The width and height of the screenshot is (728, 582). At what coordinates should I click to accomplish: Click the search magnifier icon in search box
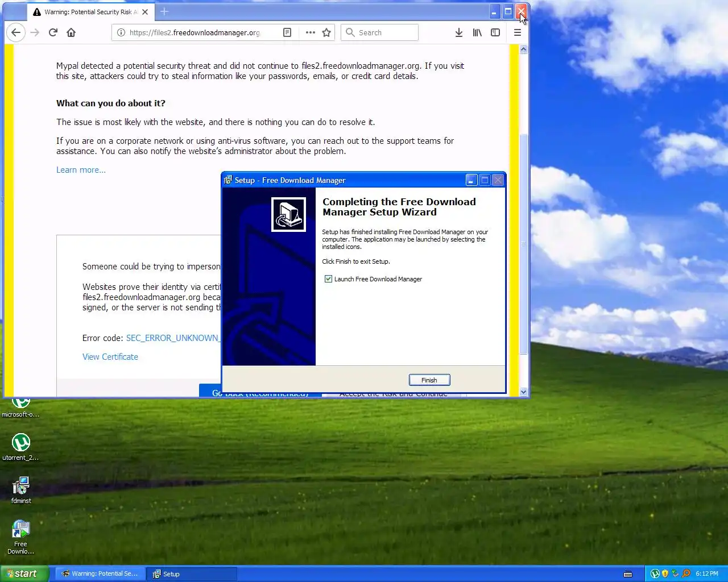point(350,32)
